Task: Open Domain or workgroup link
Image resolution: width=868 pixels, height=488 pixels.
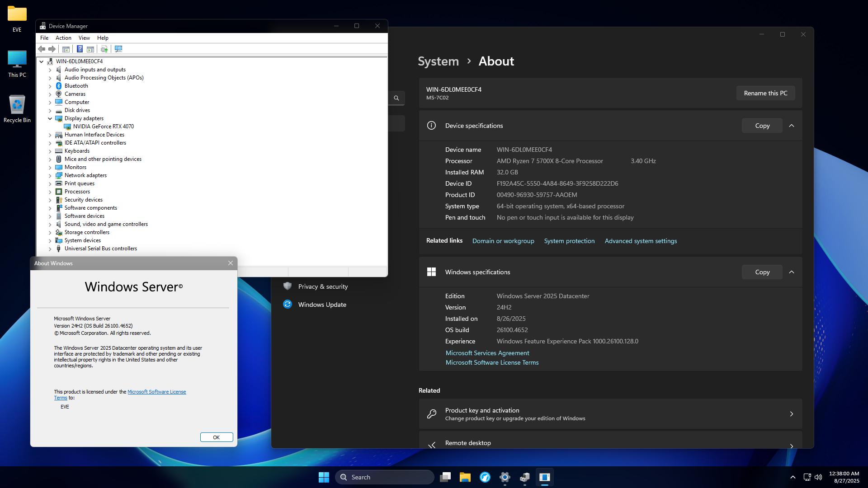Action: [503, 241]
